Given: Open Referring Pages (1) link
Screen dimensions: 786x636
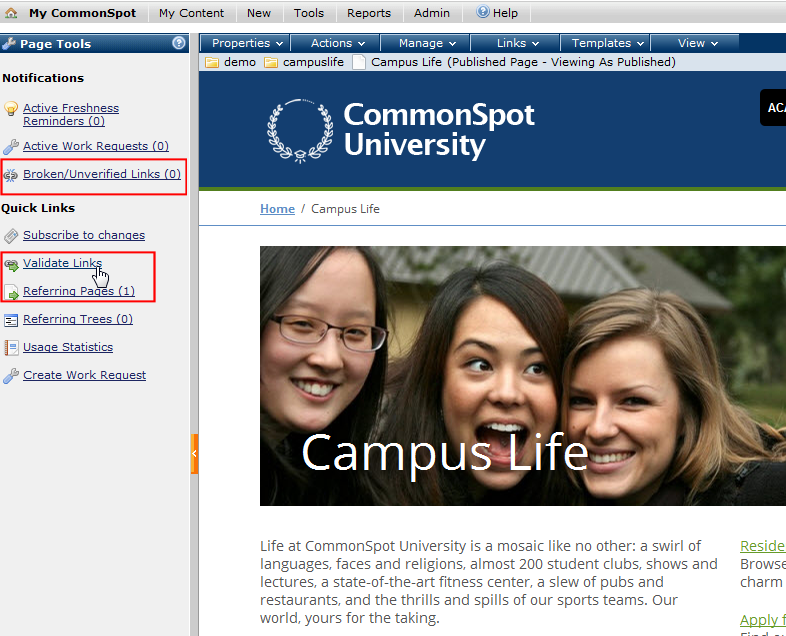Looking at the screenshot, I should click(79, 291).
